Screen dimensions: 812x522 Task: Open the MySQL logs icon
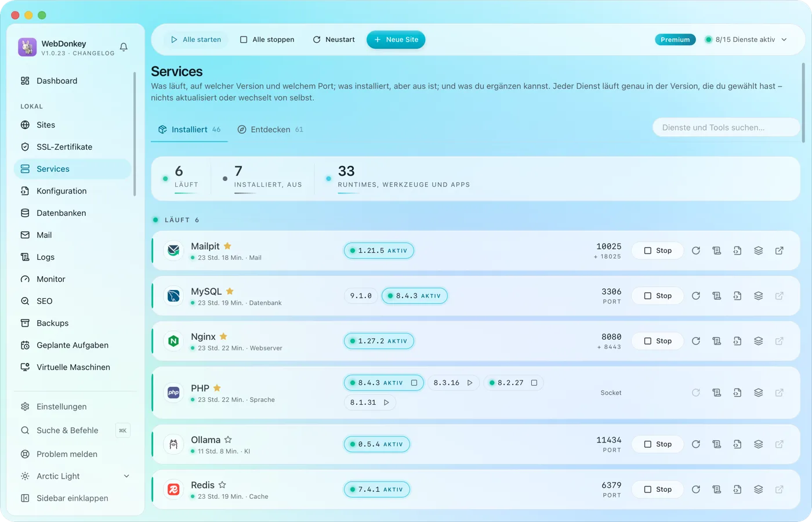[717, 296]
